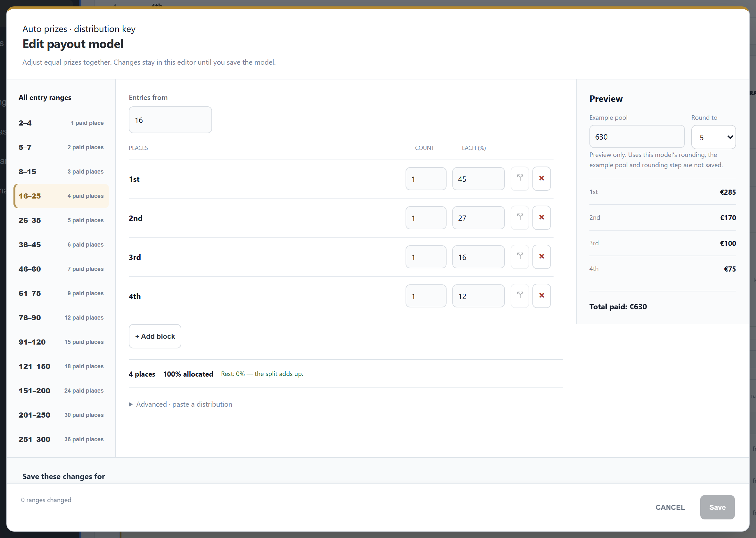Focus the Example pool input field

coord(637,136)
